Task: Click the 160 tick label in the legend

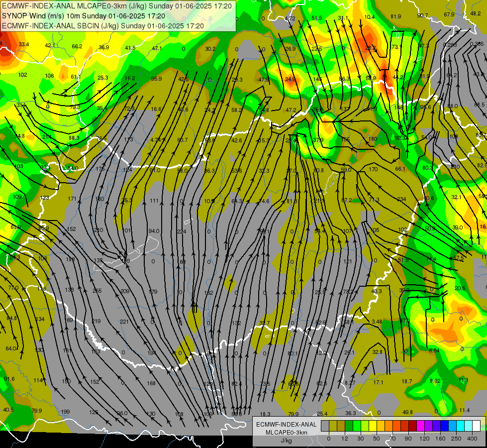Action: (440, 439)
